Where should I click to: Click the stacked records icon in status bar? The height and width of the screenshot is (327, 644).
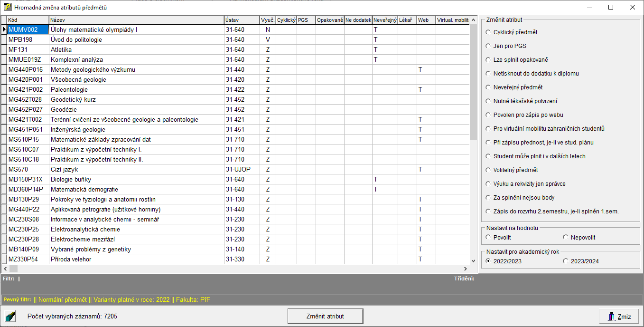10,316
